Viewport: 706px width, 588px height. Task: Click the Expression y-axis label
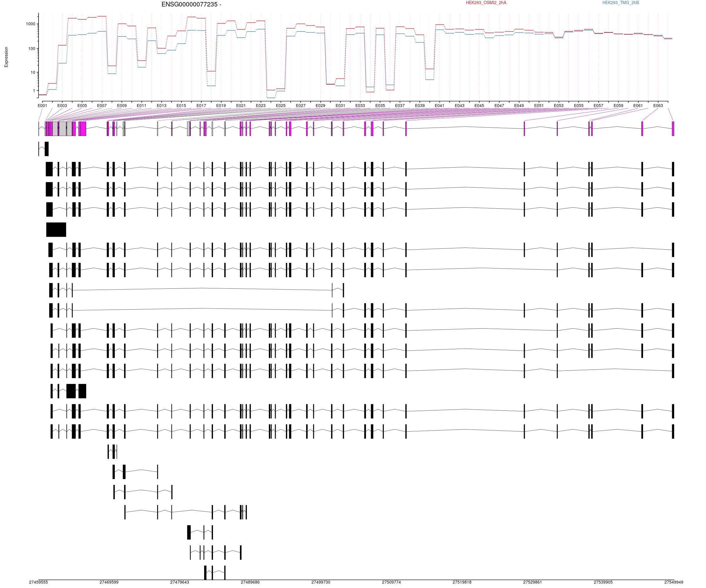pos(6,57)
